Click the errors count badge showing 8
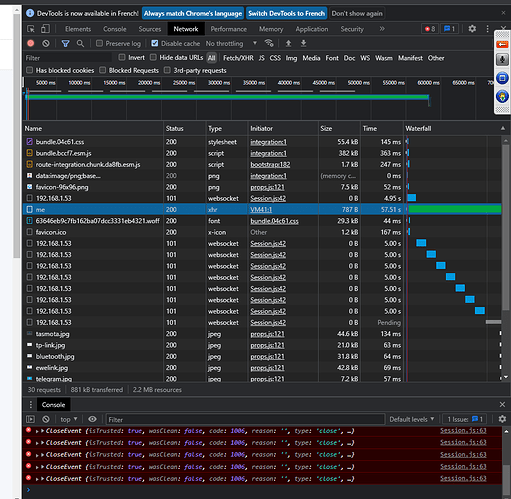The height and width of the screenshot is (499, 511). coord(430,29)
